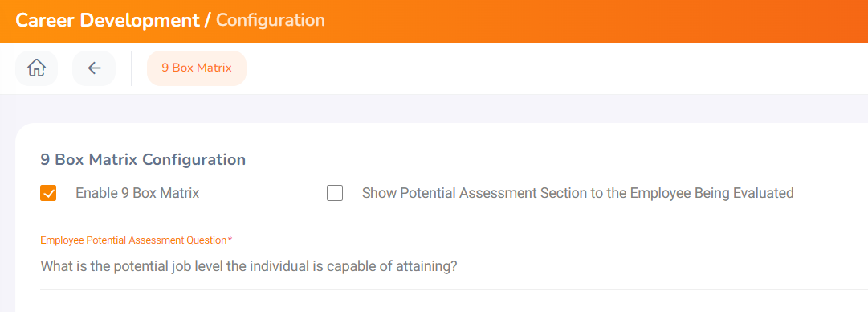This screenshot has height=312, width=868.
Task: Click the divider line beside the back button
Action: pyautogui.click(x=131, y=68)
